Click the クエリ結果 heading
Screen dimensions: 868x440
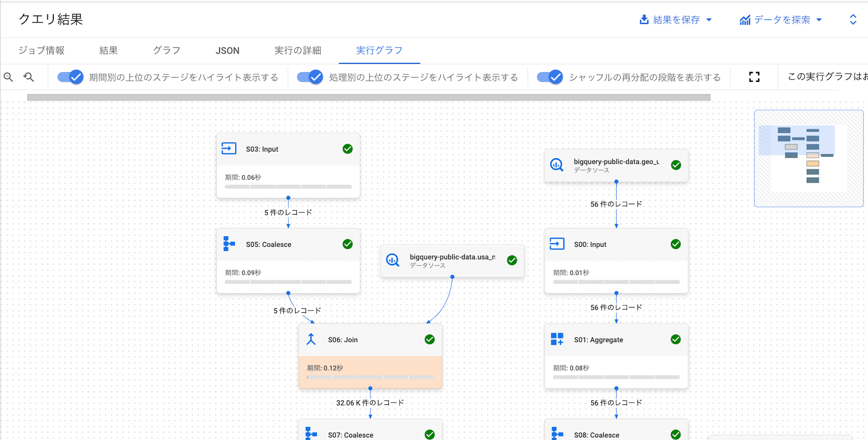[51, 20]
